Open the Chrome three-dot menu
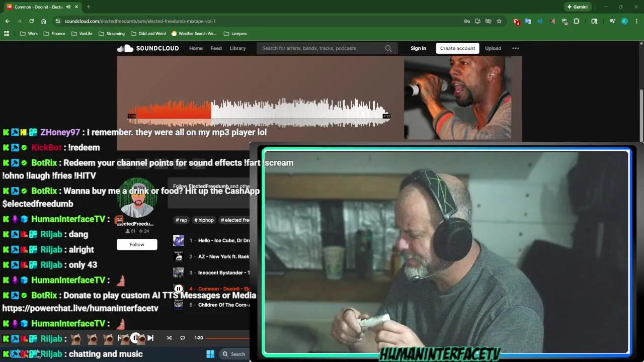 point(635,21)
